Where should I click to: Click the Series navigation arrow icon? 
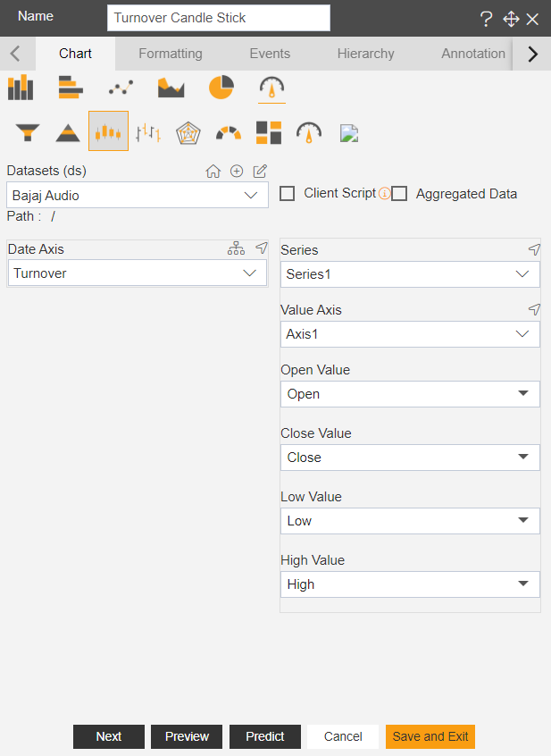point(534,249)
